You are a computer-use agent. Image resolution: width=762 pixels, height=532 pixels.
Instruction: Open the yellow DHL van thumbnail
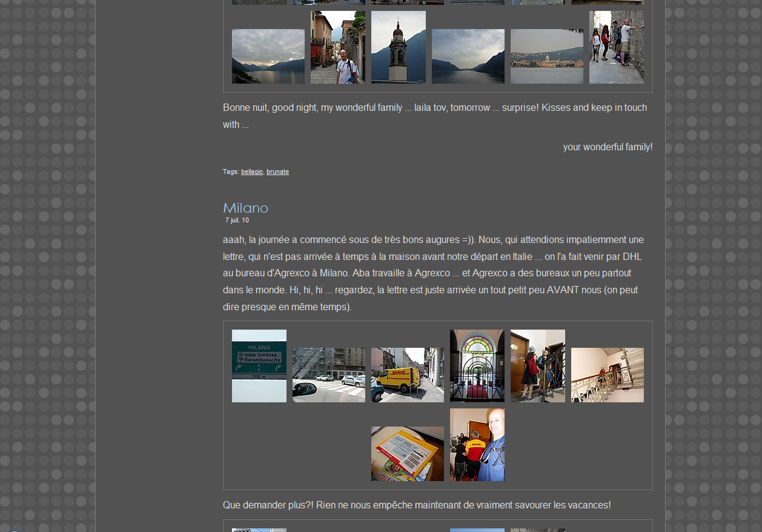click(407, 375)
